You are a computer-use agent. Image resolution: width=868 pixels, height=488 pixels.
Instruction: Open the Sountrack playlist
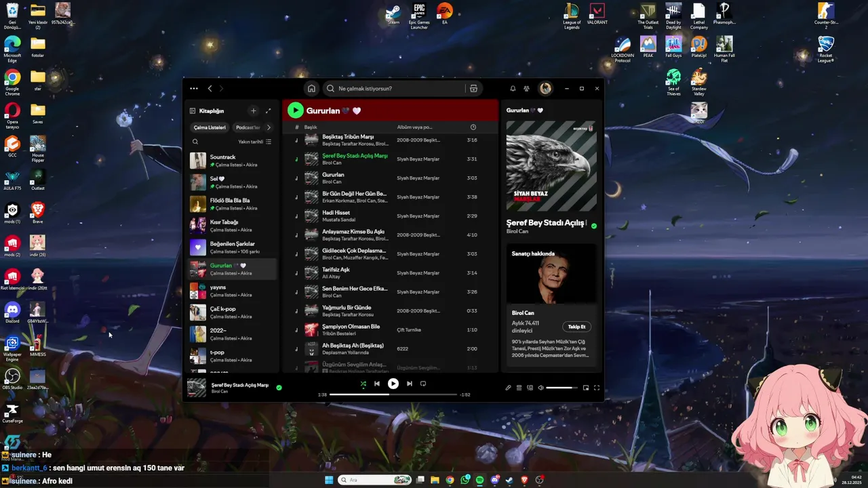[x=233, y=161]
